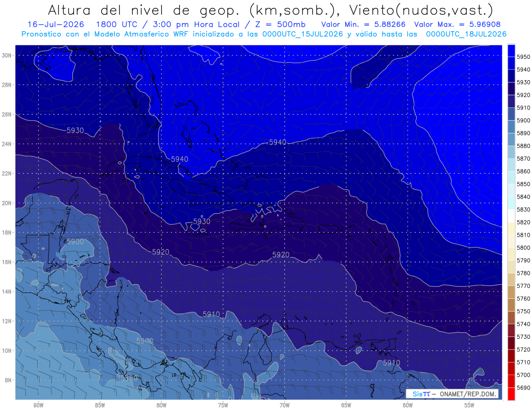Click the legend value 5850
The image size is (532, 411).
[x=523, y=184]
